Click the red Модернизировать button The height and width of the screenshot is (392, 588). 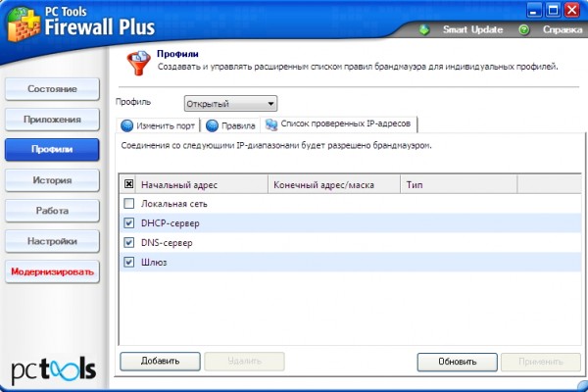(52, 271)
